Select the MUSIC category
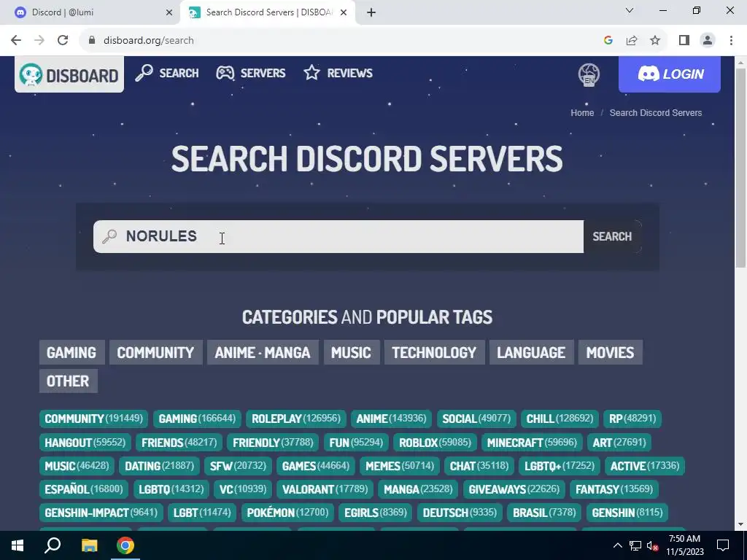Image resolution: width=747 pixels, height=560 pixels. [x=351, y=352]
